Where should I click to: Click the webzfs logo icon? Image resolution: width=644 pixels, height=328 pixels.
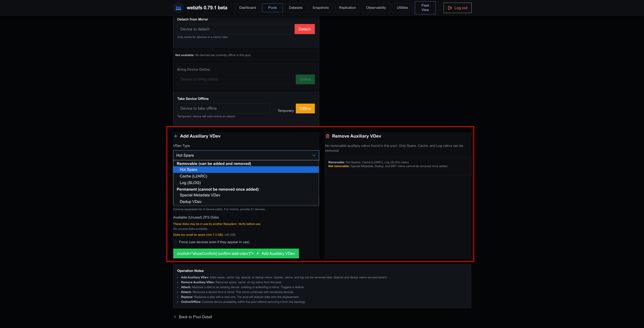pyautogui.click(x=178, y=8)
